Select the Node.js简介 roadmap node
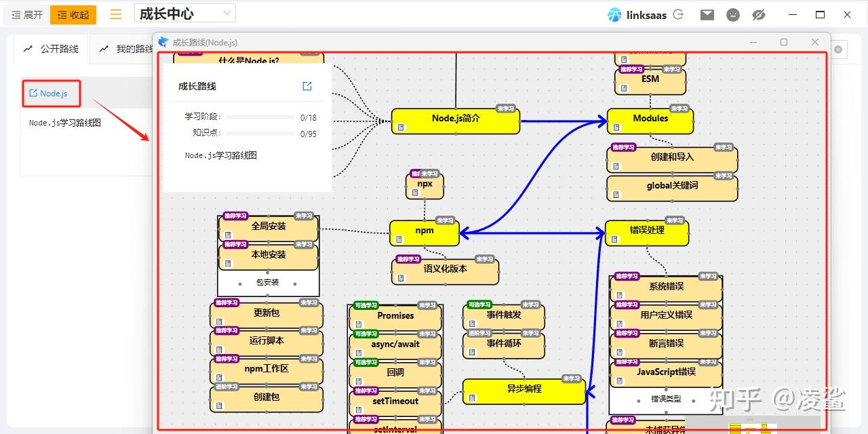 (x=456, y=121)
